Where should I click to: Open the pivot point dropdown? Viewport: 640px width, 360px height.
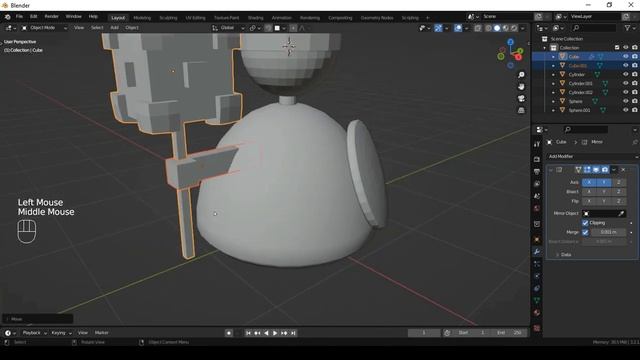[x=255, y=28]
